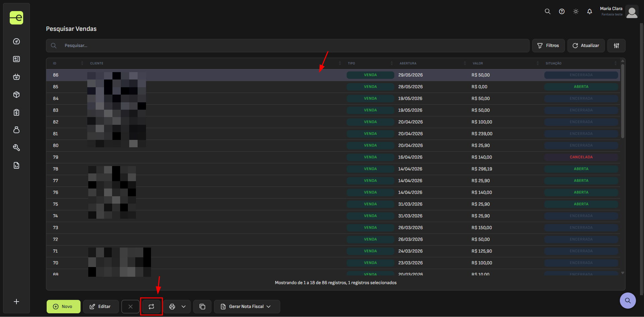Click the CANCELADA status badge
The image size is (644, 317).
click(x=581, y=157)
